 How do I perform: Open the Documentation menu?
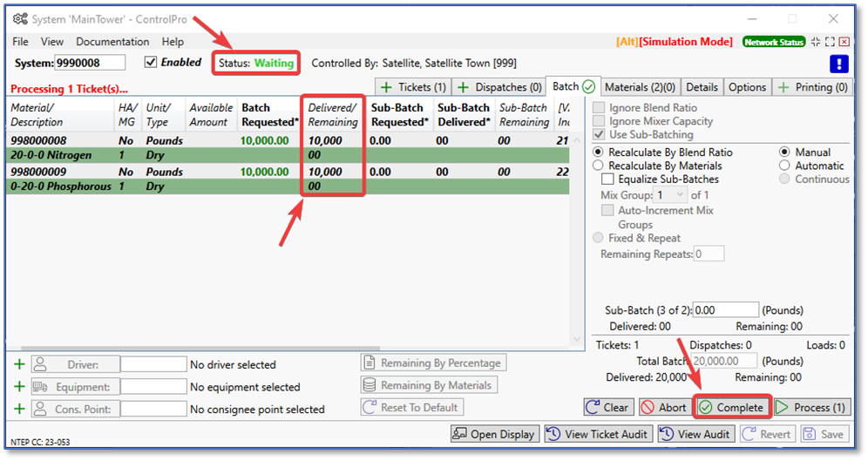tap(112, 42)
